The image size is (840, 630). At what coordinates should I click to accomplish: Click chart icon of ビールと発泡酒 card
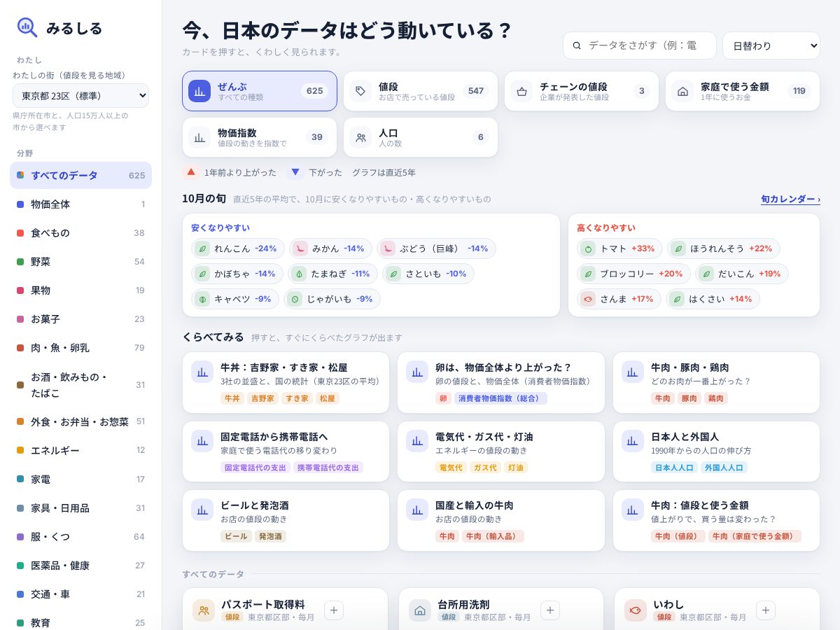click(202, 510)
